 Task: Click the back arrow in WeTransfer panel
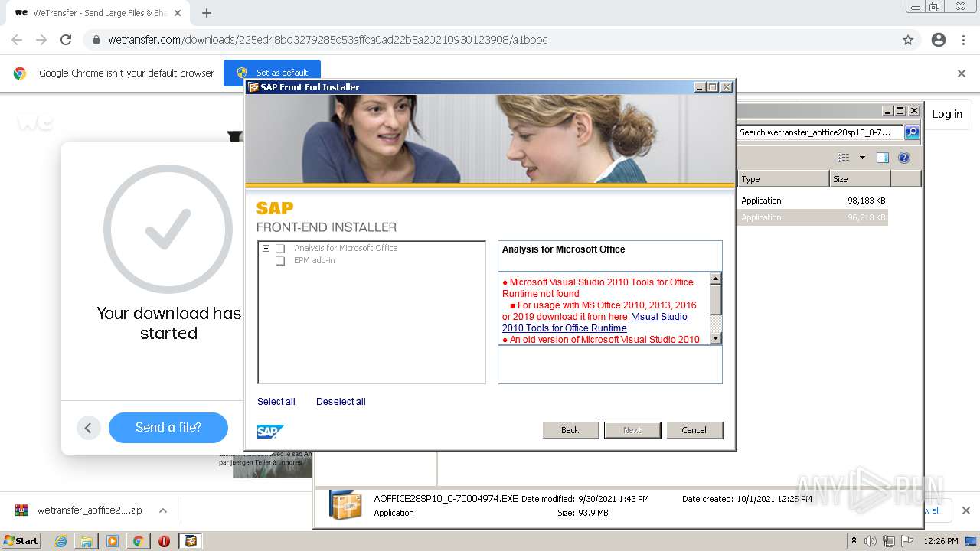[88, 428]
